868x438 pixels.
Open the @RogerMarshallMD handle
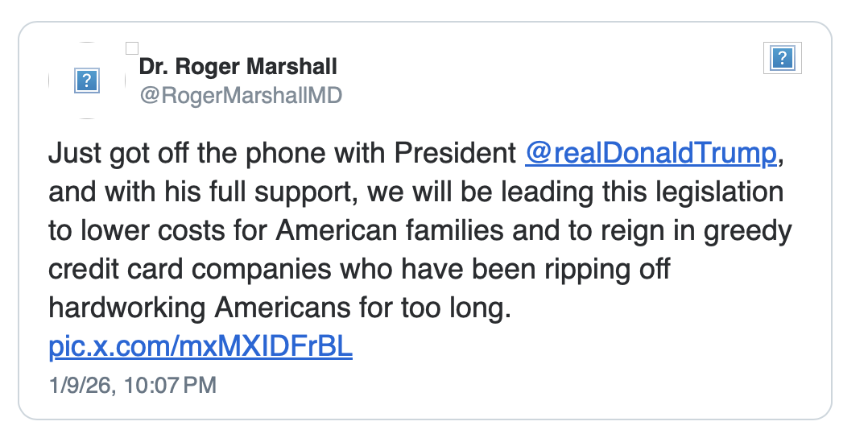(241, 96)
